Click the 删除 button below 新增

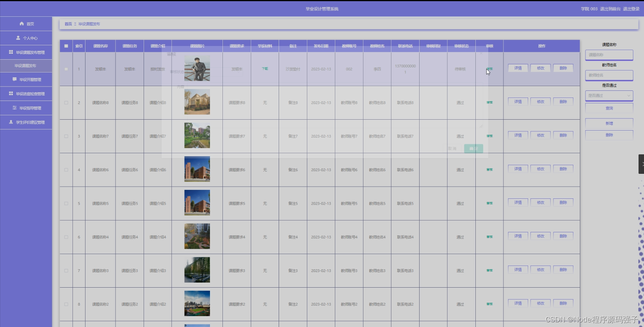click(609, 135)
